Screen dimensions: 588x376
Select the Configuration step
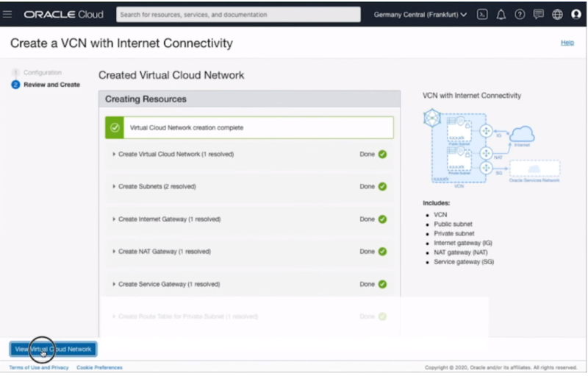click(x=42, y=73)
